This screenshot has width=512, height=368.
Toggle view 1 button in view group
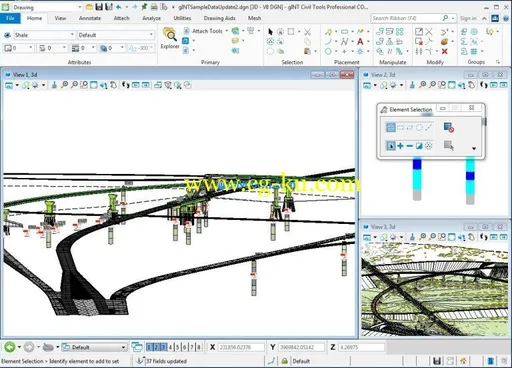pyautogui.click(x=149, y=347)
